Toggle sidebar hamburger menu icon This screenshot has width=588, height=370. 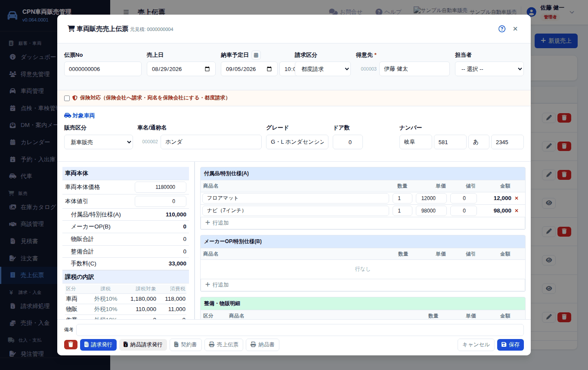point(126,12)
